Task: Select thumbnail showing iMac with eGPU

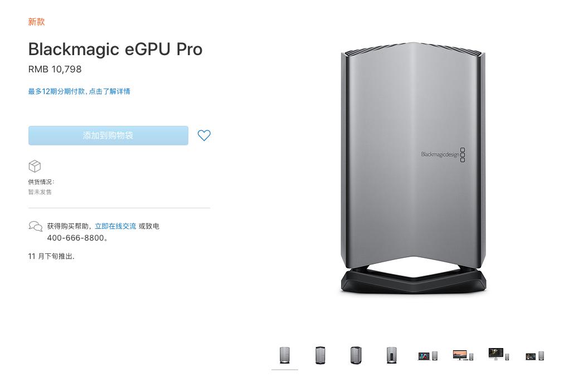Action: pos(499,354)
